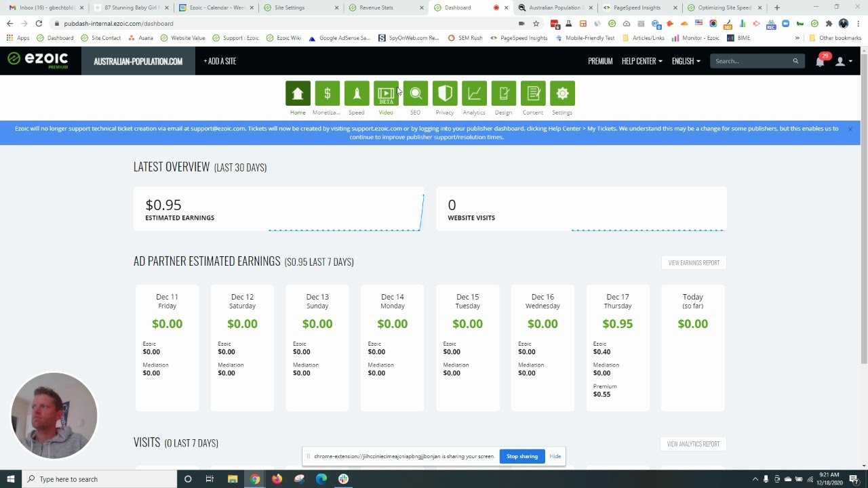The height and width of the screenshot is (488, 868).
Task: Open the Video beta feature
Action: (x=386, y=93)
